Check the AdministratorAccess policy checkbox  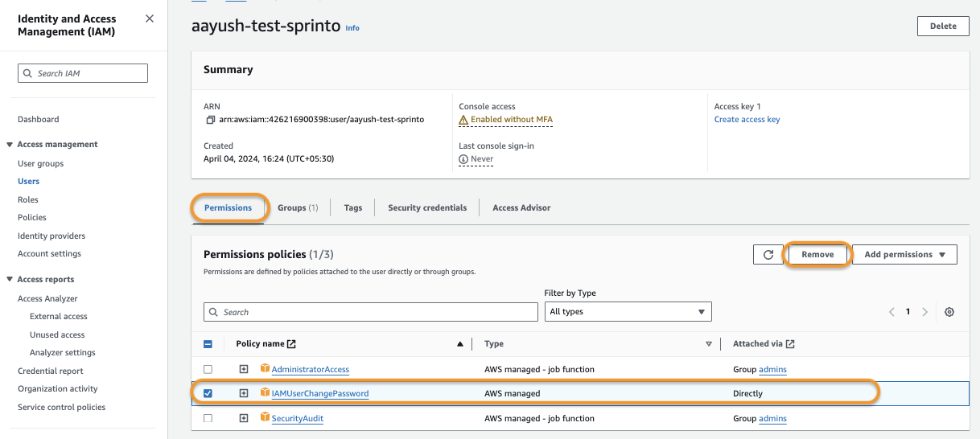click(x=208, y=369)
